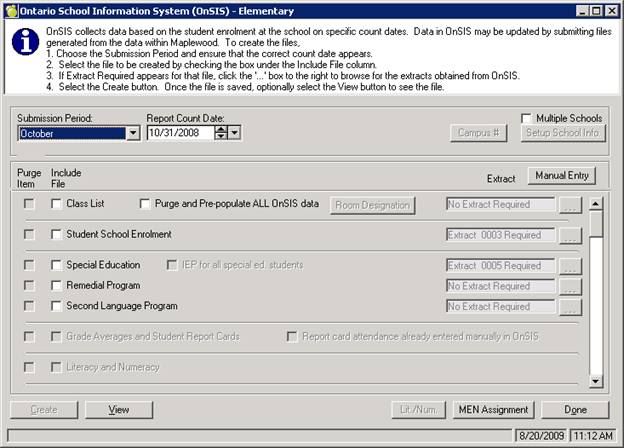
Task: Check Purge and Pre-populate ALL OnSIS data
Action: (x=145, y=204)
